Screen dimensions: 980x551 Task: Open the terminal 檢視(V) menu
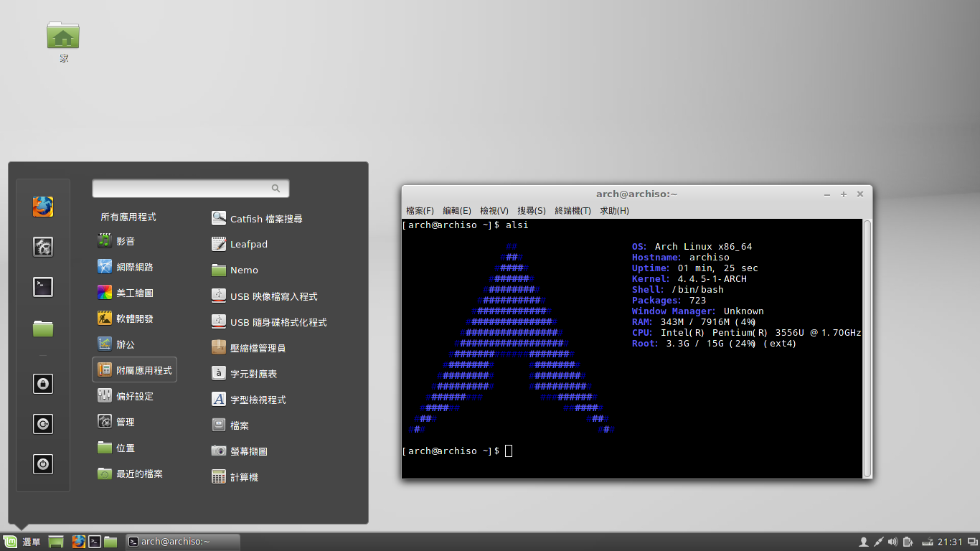pos(494,210)
